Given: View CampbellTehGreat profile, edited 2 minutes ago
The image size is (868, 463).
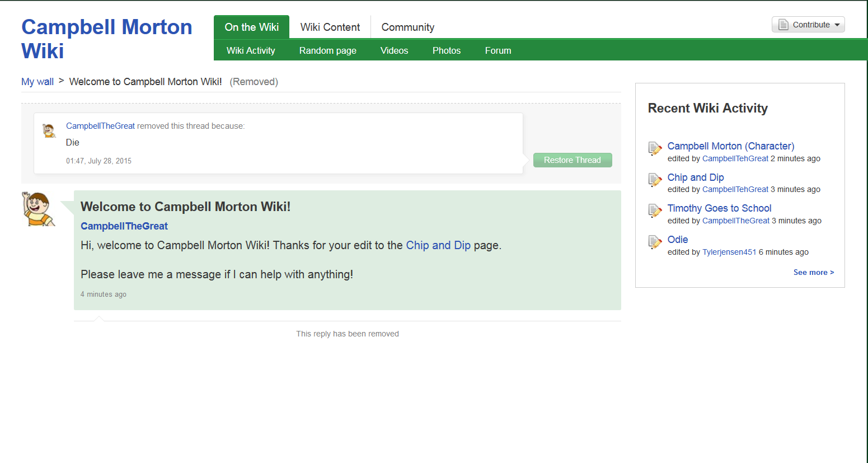Looking at the screenshot, I should pyautogui.click(x=735, y=158).
